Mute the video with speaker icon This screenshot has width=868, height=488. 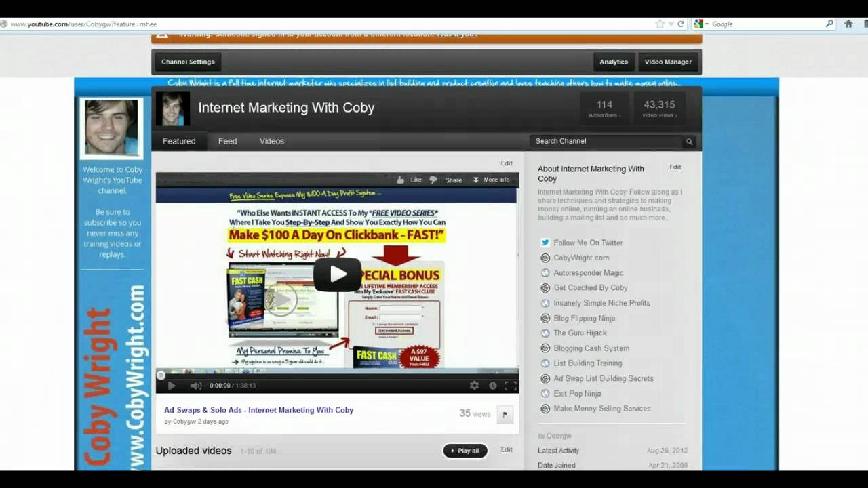195,386
